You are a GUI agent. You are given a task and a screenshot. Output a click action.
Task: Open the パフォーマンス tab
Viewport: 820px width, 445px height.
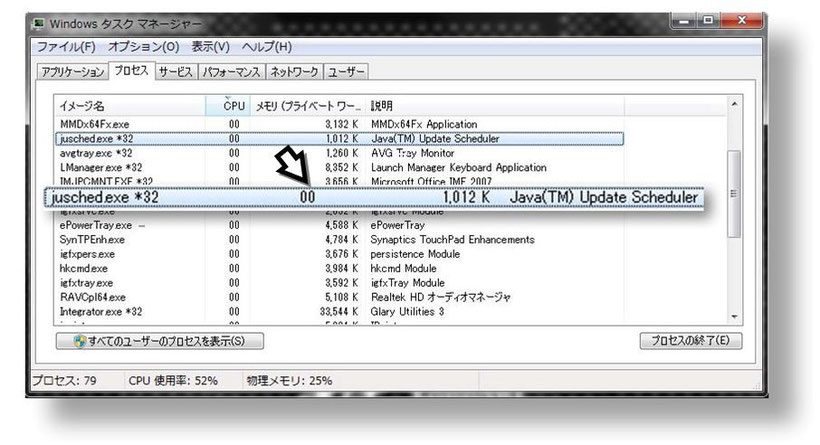pyautogui.click(x=231, y=72)
